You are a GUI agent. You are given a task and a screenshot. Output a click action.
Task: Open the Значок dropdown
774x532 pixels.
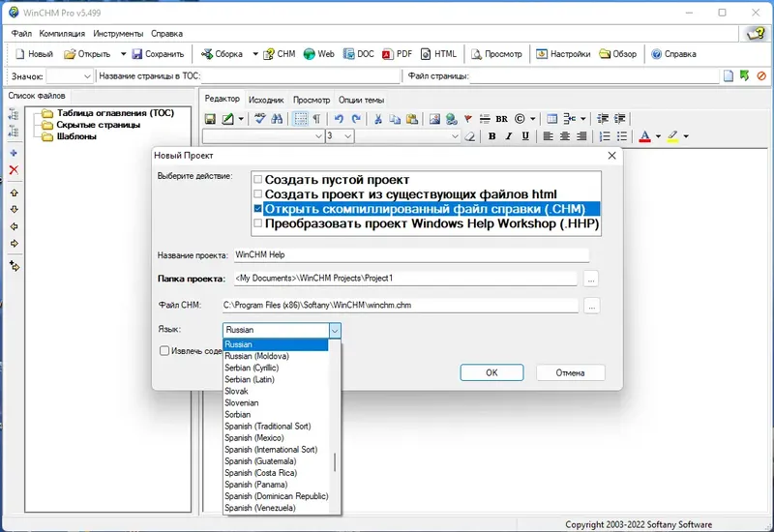click(87, 76)
